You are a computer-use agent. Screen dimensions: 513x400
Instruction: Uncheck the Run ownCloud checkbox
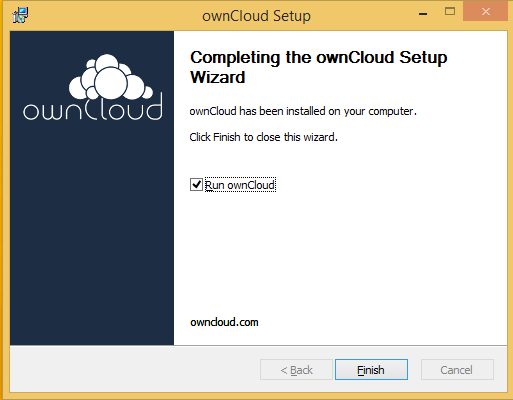(x=196, y=184)
